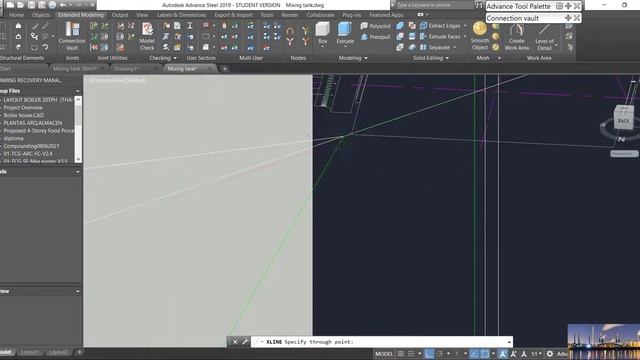Click the Open file icon in quick access toolbar
Viewport: 640px width, 360px height.
(x=20, y=5)
